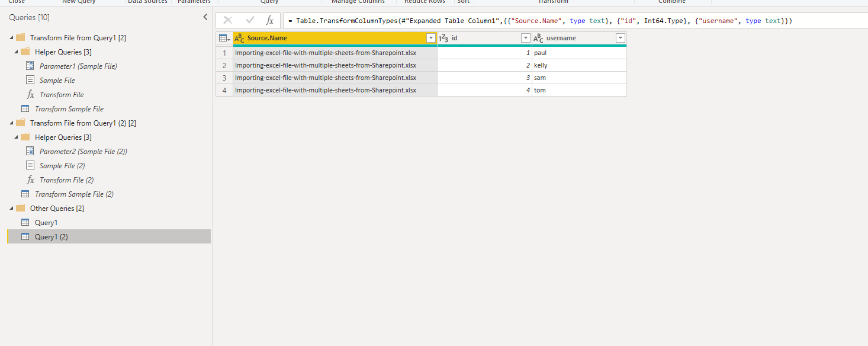The width and height of the screenshot is (868, 346).
Task: Collapse Transform File from Query1 [2] group
Action: 12,38
